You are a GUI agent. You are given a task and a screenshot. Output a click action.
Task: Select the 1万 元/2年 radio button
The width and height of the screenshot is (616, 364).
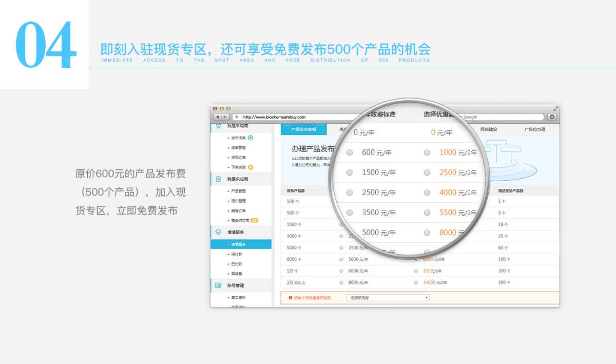pos(416,271)
